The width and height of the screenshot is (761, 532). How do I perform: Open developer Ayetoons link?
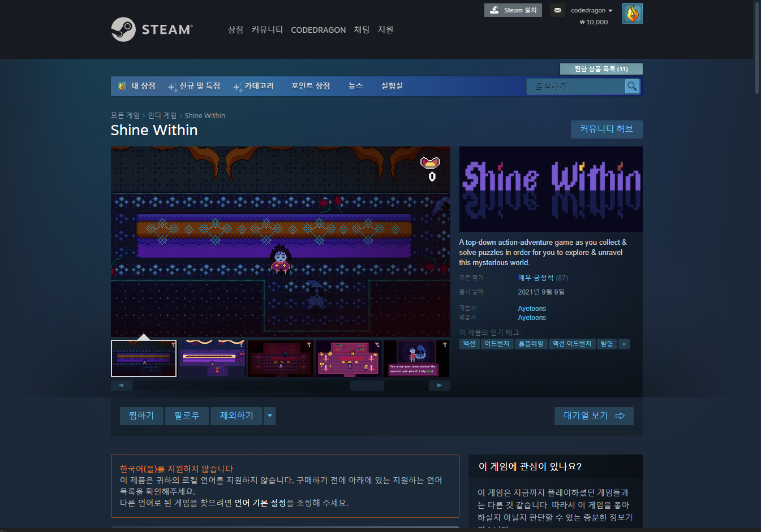532,309
